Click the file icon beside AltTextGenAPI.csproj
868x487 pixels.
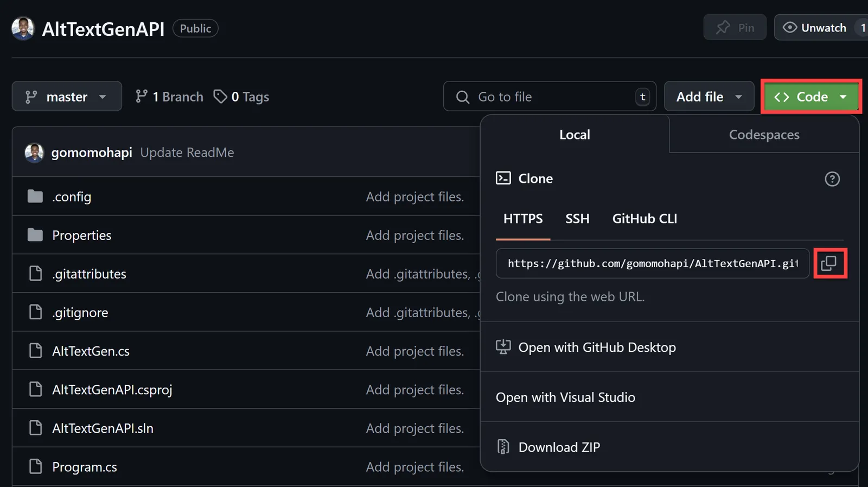click(35, 389)
